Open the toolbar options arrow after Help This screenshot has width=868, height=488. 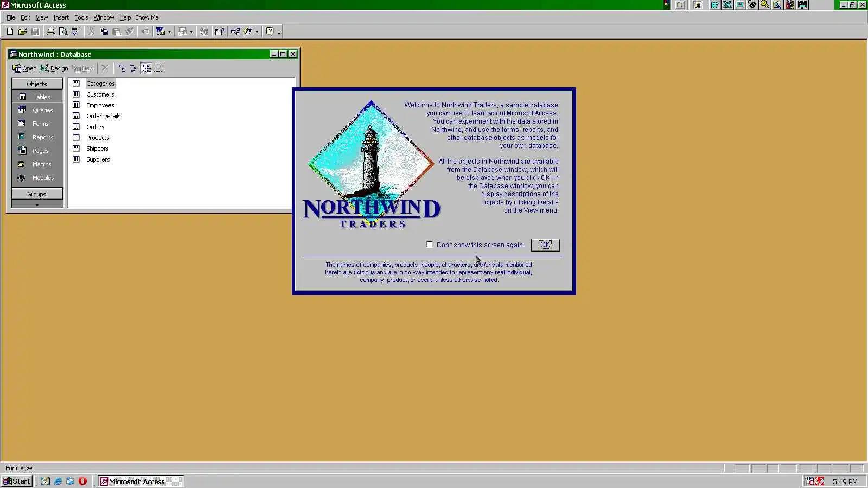(x=279, y=33)
